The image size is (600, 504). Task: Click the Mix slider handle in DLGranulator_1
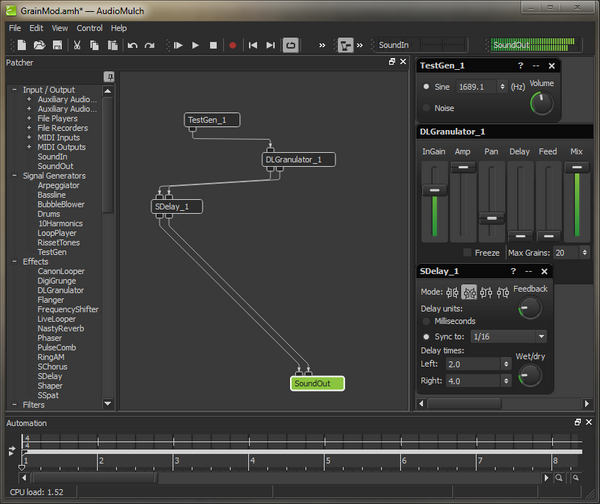(x=576, y=168)
